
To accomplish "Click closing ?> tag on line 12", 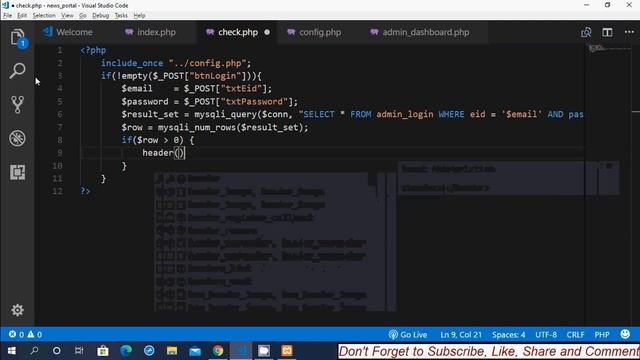I will point(85,191).
